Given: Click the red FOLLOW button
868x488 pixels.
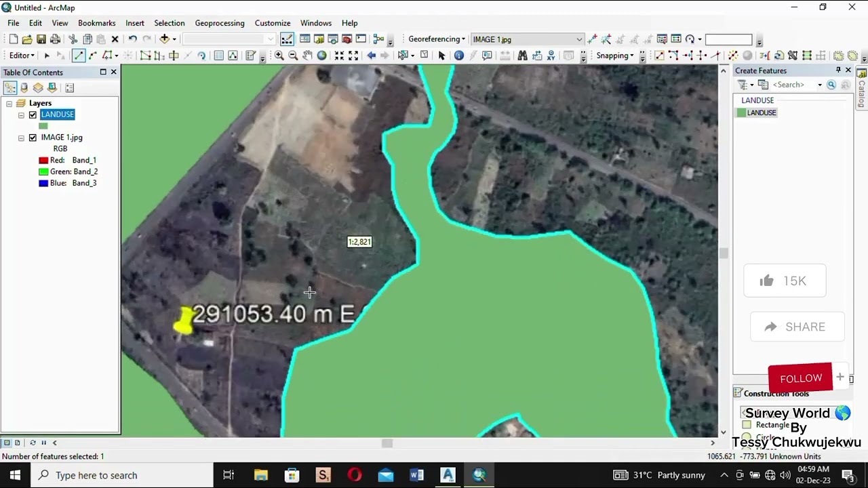Looking at the screenshot, I should 800,378.
